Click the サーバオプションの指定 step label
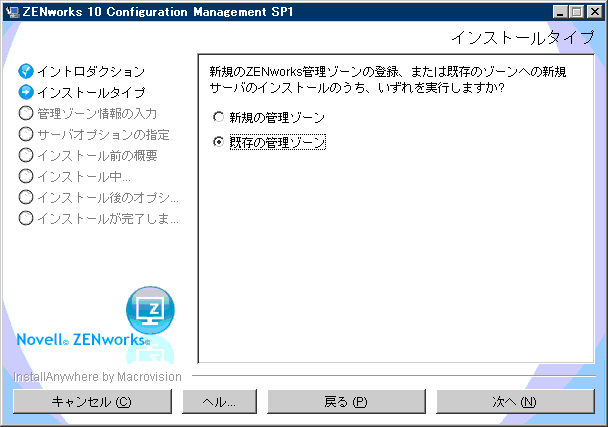Screen dimensions: 608x427 click(104, 134)
